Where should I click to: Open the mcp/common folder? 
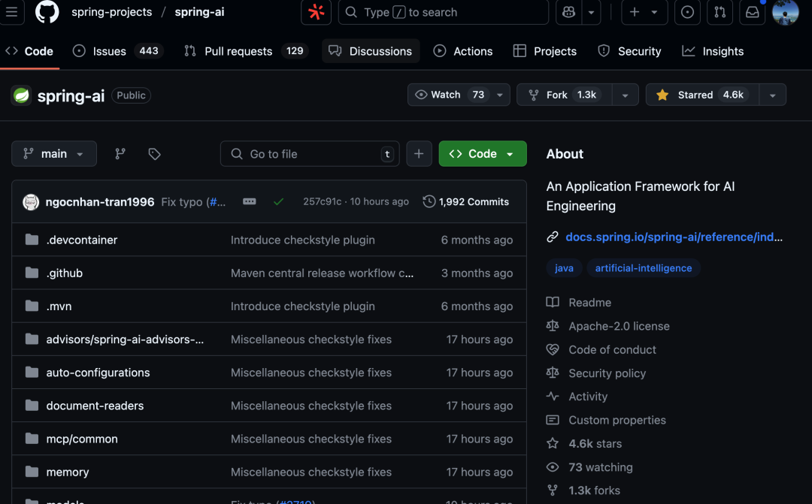tap(82, 439)
